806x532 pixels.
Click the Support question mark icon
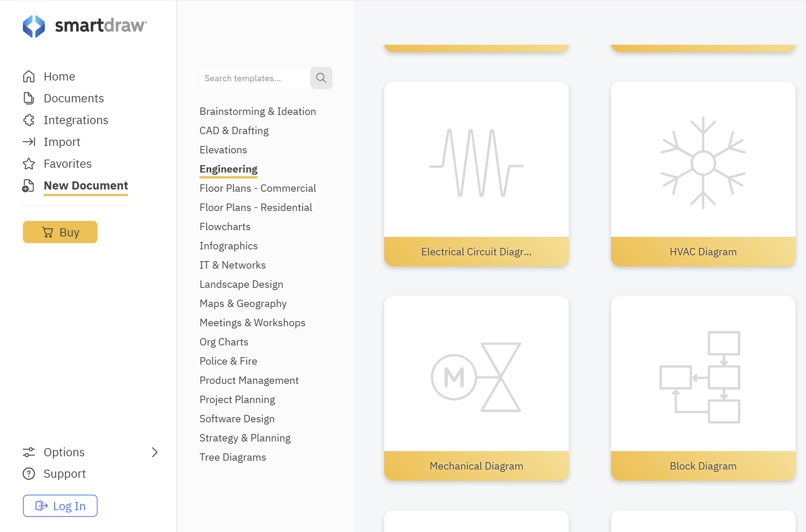[29, 474]
